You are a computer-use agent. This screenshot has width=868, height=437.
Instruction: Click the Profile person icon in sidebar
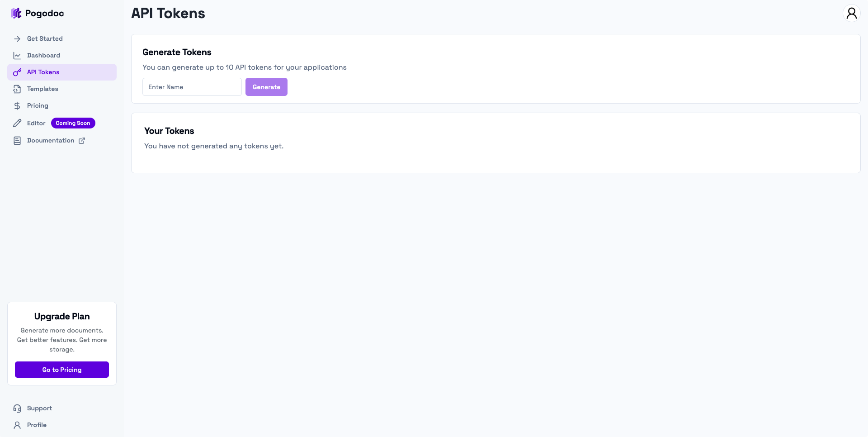(17, 425)
